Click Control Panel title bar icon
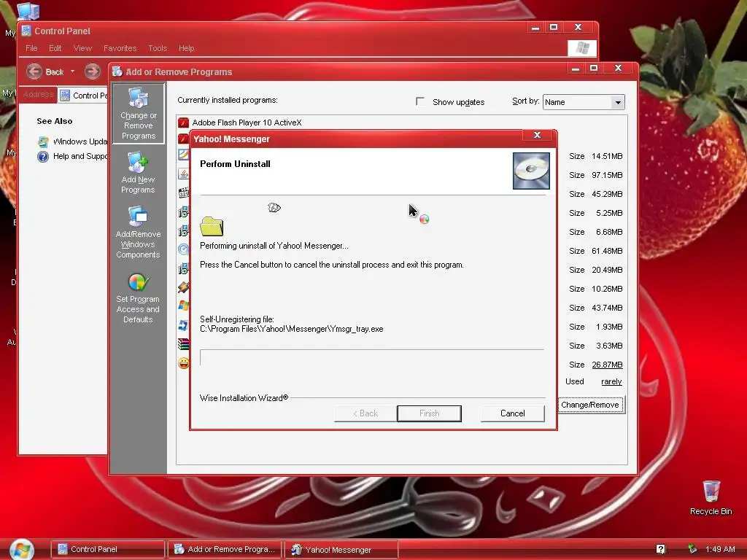 pyautogui.click(x=26, y=31)
